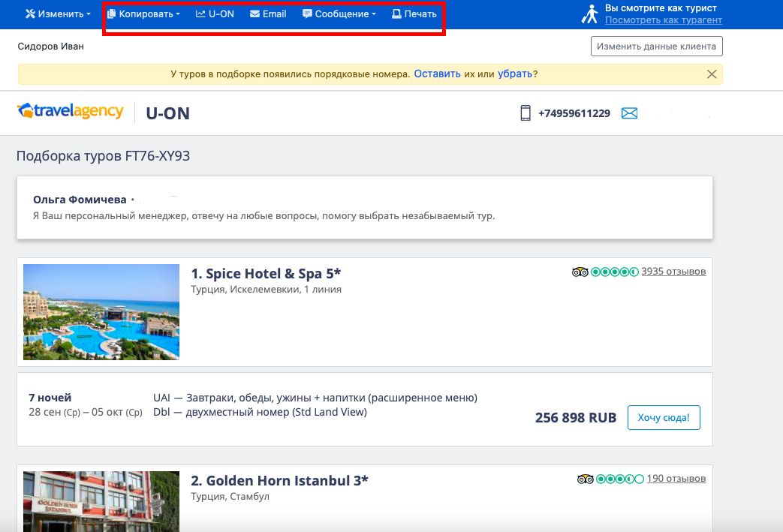Click the Spice Hotel & Spa 5* title
Viewport: 783px width, 532px height.
266,273
